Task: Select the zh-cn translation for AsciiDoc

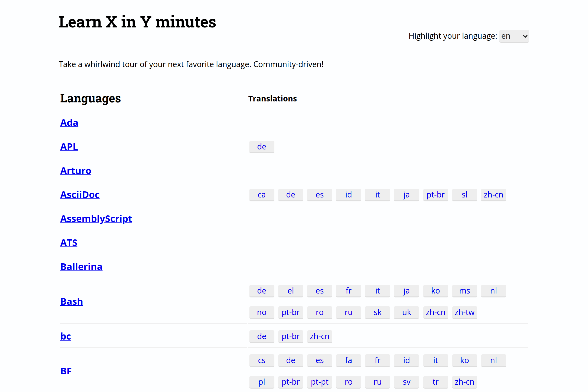Action: click(x=494, y=195)
